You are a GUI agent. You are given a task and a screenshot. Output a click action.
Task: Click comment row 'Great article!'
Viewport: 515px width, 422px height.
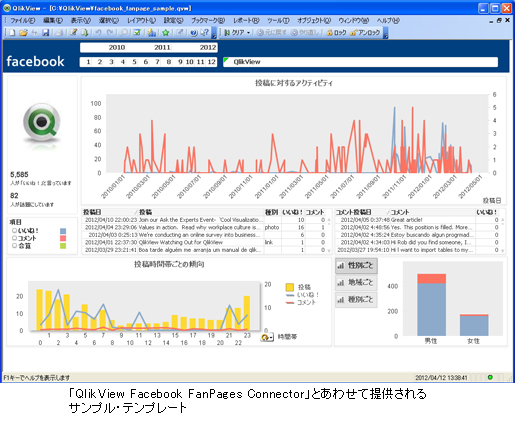(x=418, y=220)
